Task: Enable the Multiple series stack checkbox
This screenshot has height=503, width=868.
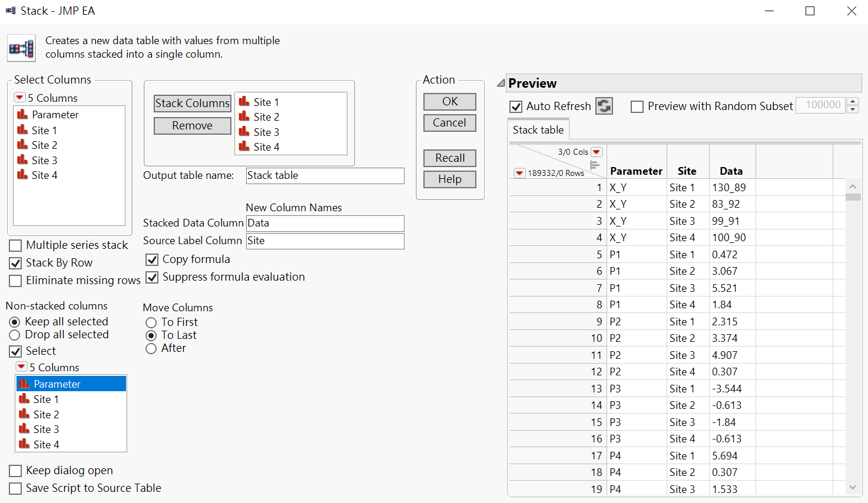Action: (x=16, y=245)
